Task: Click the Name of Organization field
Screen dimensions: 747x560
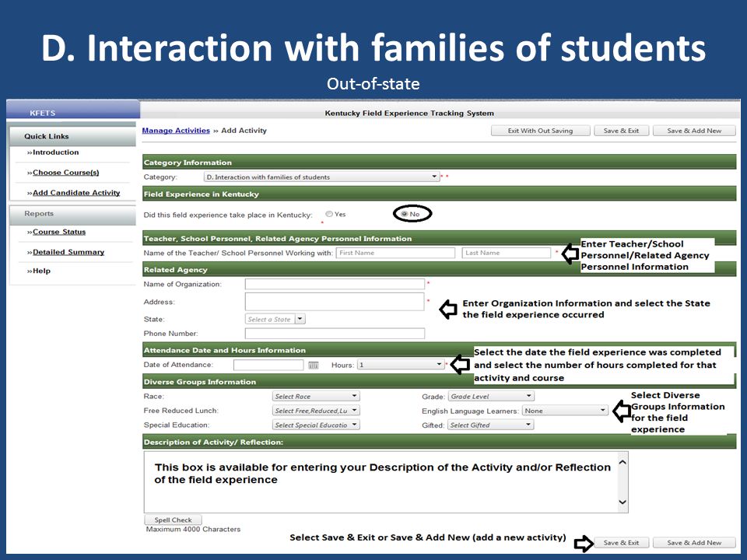Action: (335, 285)
